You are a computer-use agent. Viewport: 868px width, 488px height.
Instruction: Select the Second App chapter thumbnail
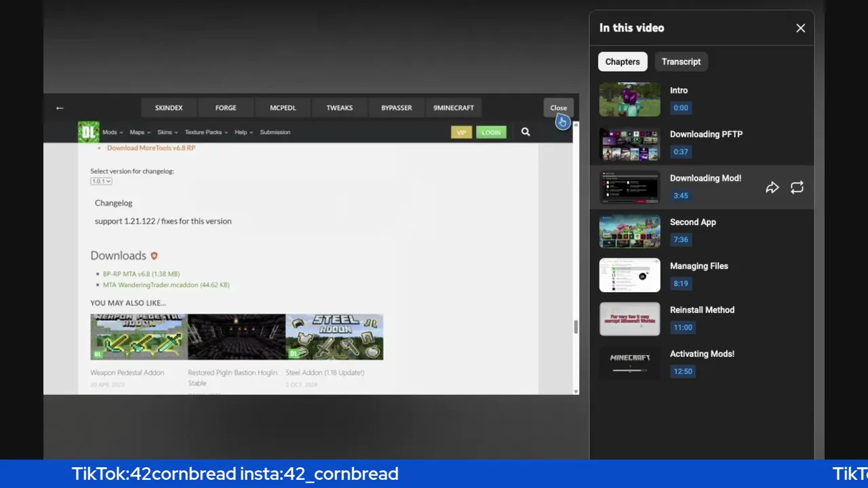(x=629, y=231)
